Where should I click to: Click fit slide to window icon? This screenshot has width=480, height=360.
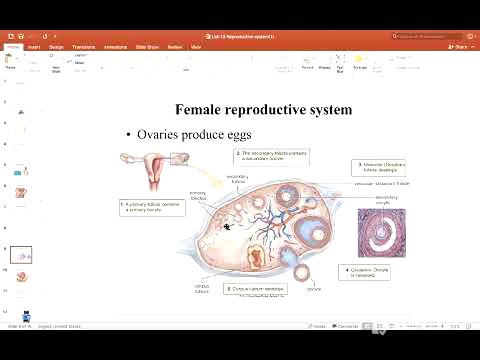(x=468, y=326)
